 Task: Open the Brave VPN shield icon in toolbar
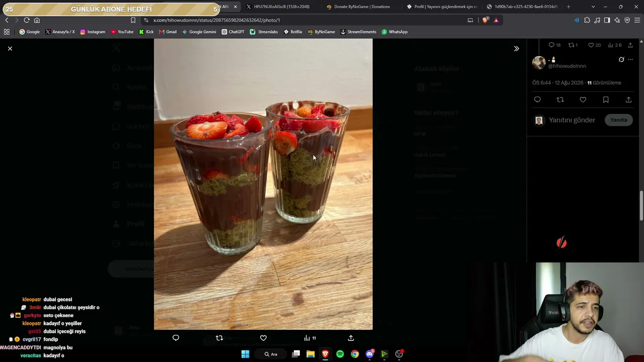[x=627, y=20]
